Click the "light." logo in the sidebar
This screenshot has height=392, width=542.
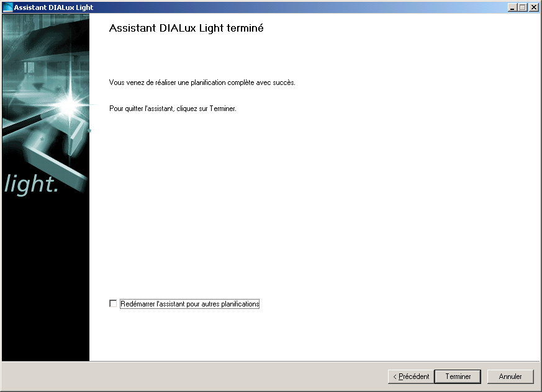(32, 184)
